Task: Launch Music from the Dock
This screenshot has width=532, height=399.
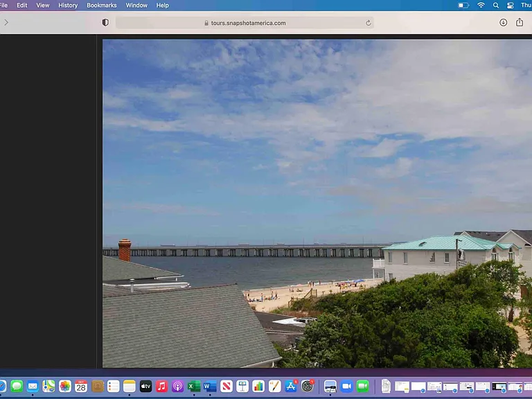Action: [162, 386]
